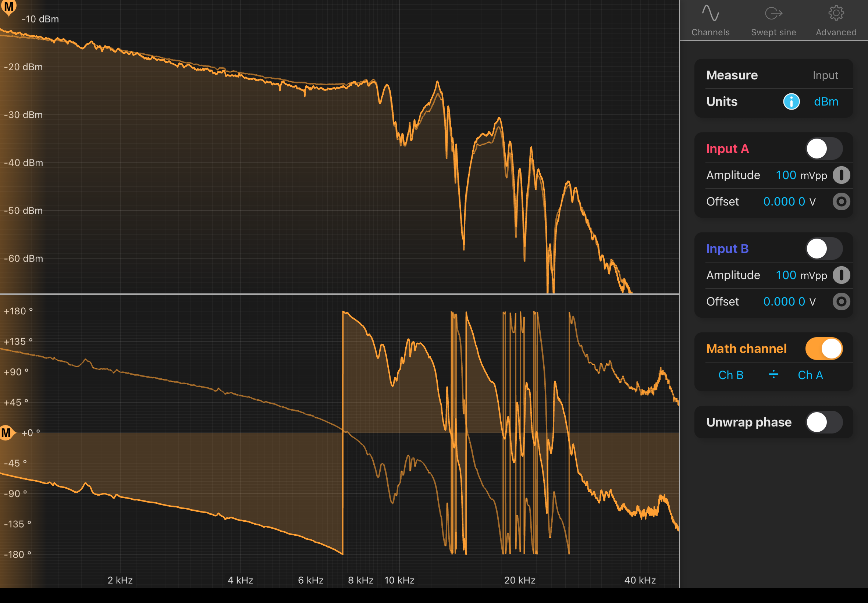Enable the Input B toggle
868x603 pixels.
pyautogui.click(x=824, y=249)
